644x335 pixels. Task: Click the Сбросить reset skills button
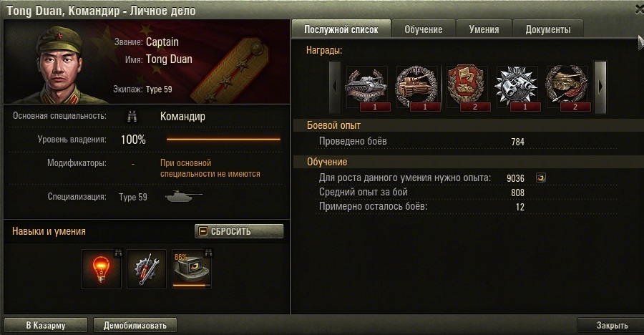pos(239,231)
